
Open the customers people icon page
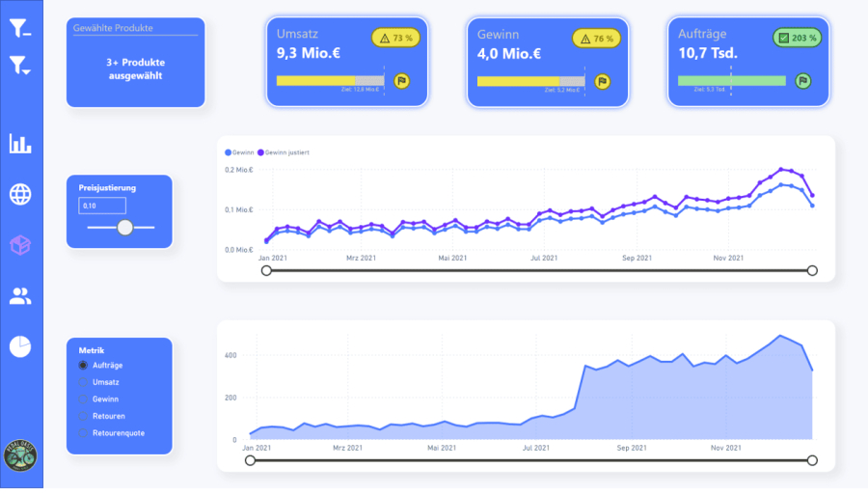click(x=20, y=296)
